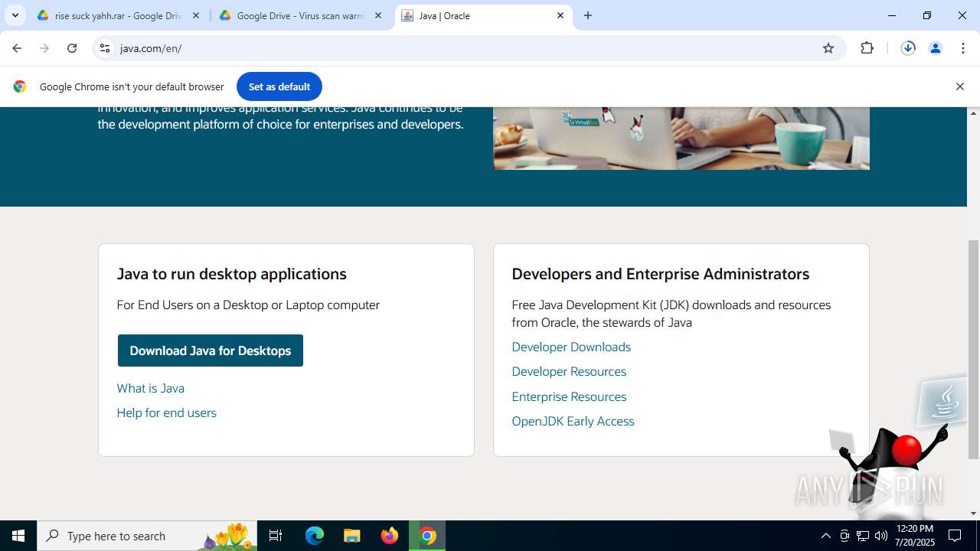
Task: Open the Developer Downloads link
Action: 571,347
